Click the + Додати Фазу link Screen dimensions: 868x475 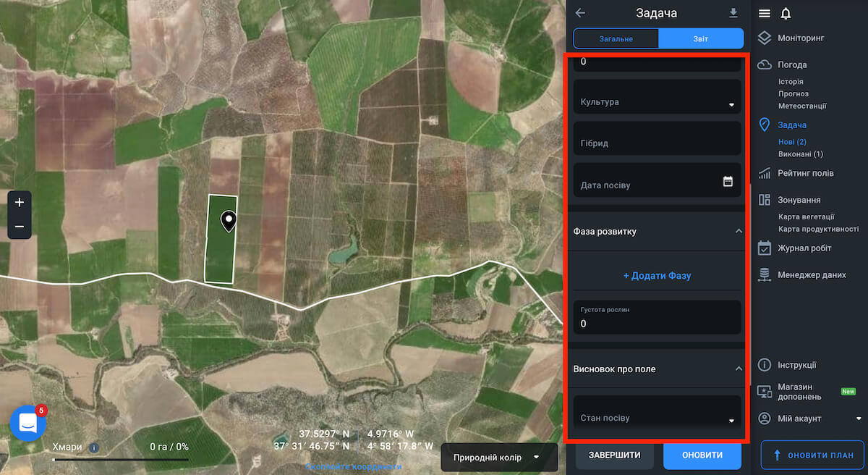(657, 276)
